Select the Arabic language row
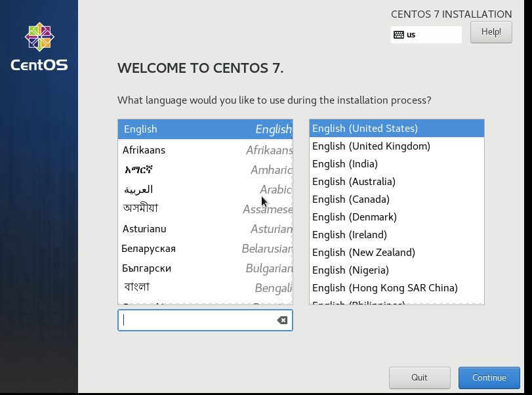Image resolution: width=532 pixels, height=395 pixels. tap(205, 189)
